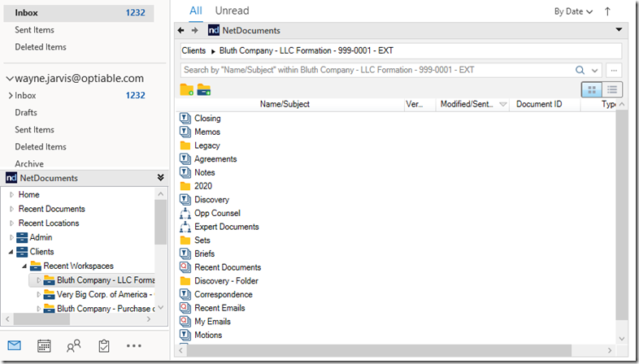Collapse the Recent Workspaces node
Viewport: 639px width, 364px height.
click(x=24, y=266)
